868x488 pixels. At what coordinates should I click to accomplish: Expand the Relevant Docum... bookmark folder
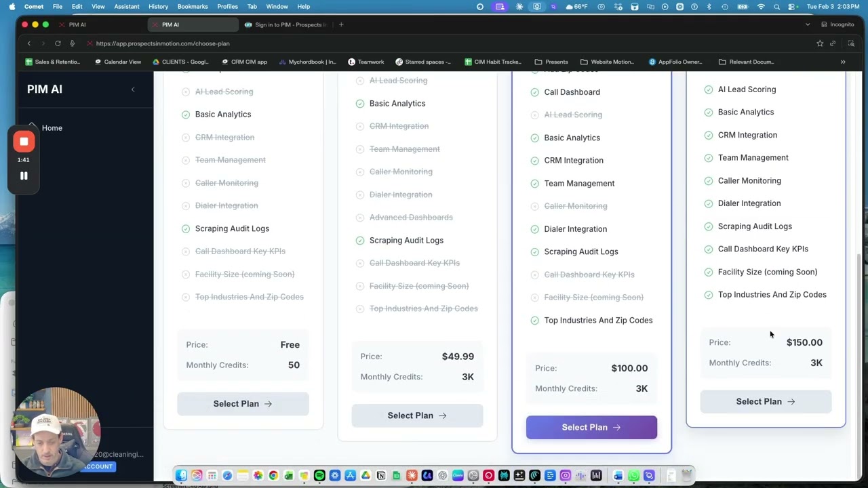click(x=746, y=62)
